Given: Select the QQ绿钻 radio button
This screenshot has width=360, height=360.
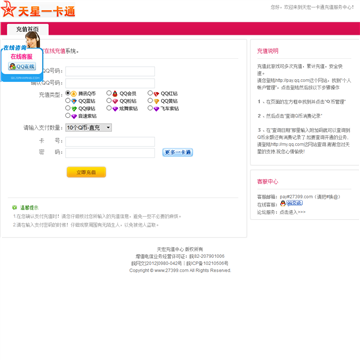Looking at the screenshot, I should 68,108.
